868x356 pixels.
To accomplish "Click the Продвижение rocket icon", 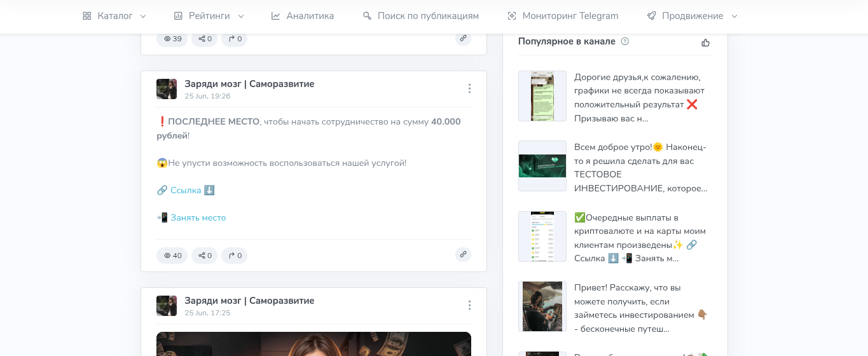I will pyautogui.click(x=651, y=16).
